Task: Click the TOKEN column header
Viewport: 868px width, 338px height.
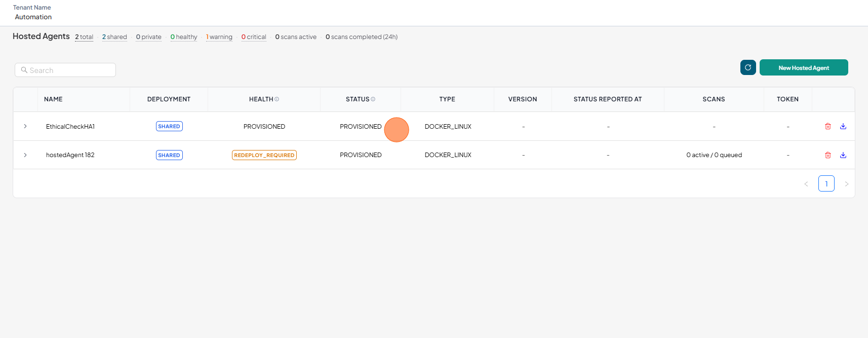Action: (787, 99)
